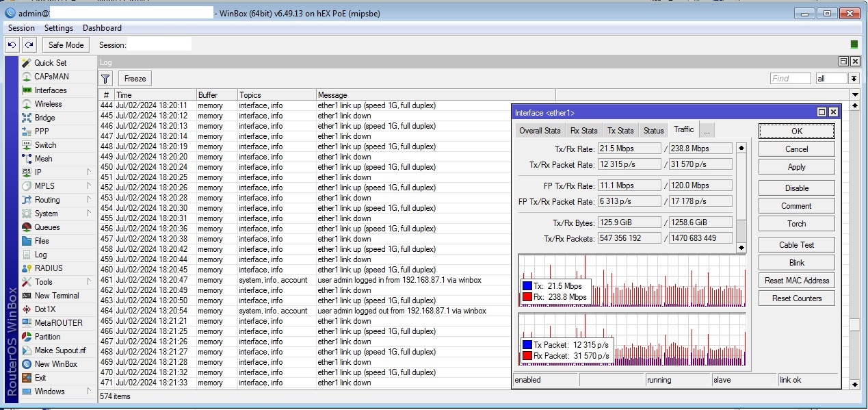The height and width of the screenshot is (410, 868).
Task: Freeze the log output
Action: click(135, 79)
